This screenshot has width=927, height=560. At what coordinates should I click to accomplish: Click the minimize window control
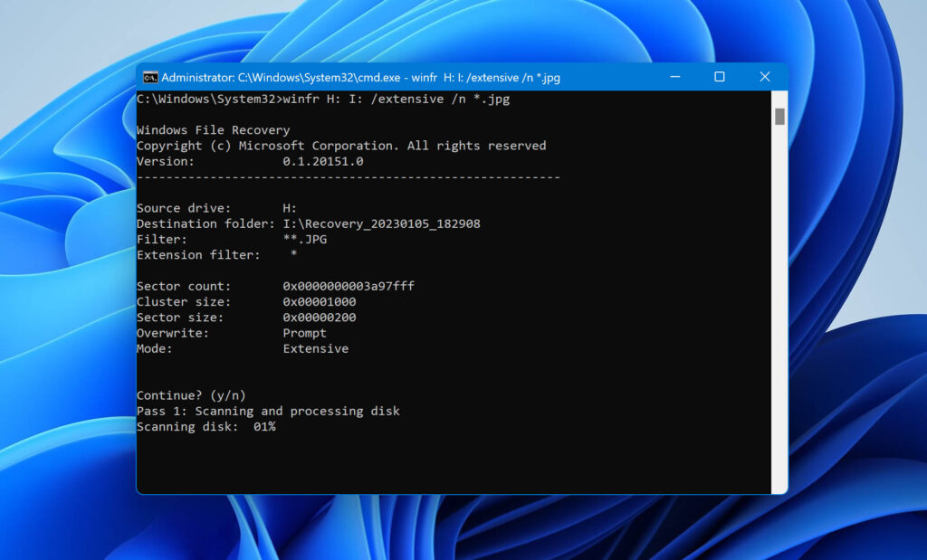(674, 78)
